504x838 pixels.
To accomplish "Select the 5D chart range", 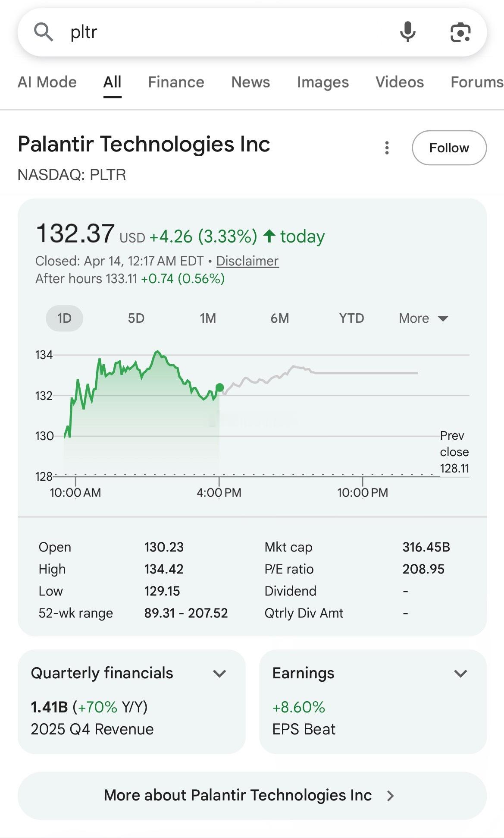I will [136, 318].
